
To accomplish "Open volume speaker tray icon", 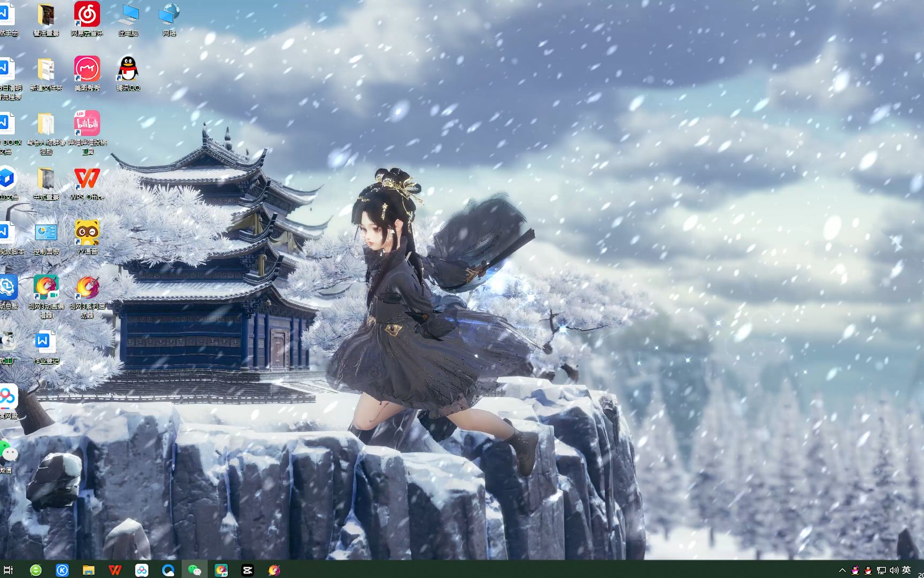I will [x=894, y=571].
